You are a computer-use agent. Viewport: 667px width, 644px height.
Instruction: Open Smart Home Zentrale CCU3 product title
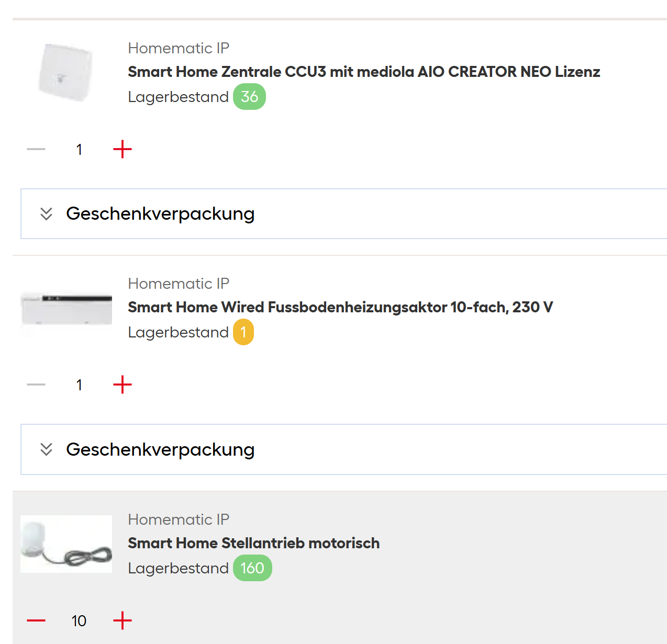pyautogui.click(x=364, y=72)
